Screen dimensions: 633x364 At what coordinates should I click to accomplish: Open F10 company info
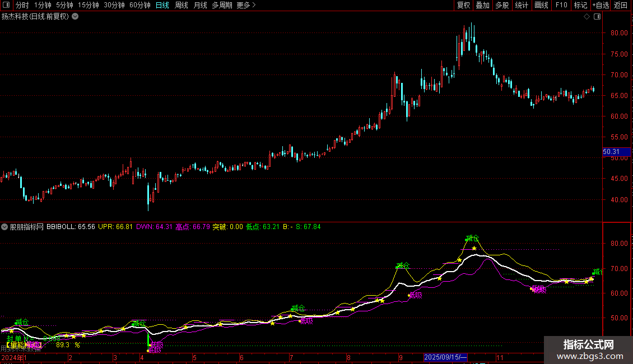point(561,5)
